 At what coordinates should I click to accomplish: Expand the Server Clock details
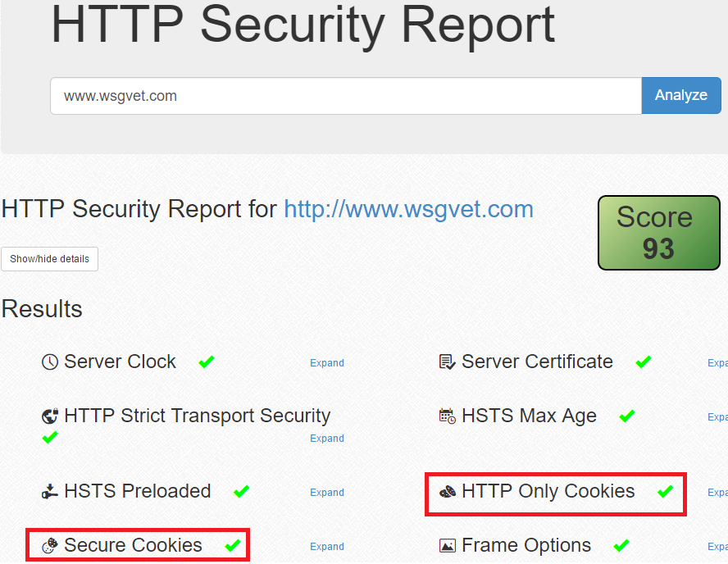pos(326,363)
